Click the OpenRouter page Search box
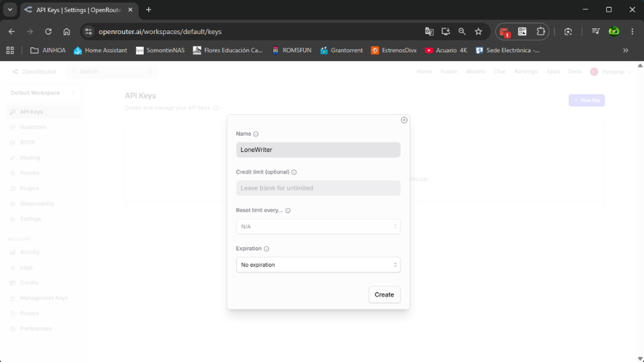 click(x=112, y=72)
